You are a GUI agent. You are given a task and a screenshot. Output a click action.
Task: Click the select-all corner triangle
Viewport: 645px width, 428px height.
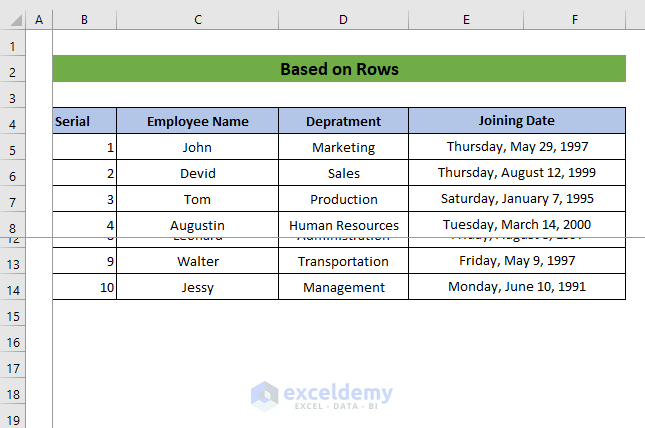pyautogui.click(x=13, y=19)
